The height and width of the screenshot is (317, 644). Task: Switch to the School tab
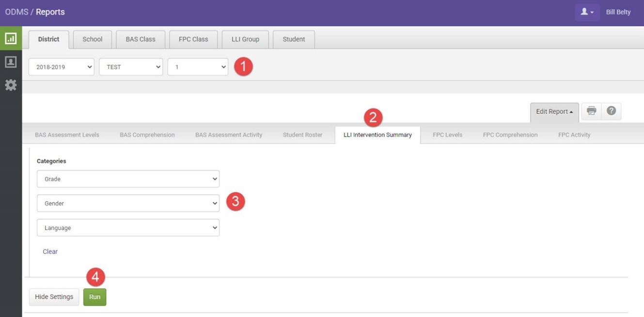click(x=92, y=39)
